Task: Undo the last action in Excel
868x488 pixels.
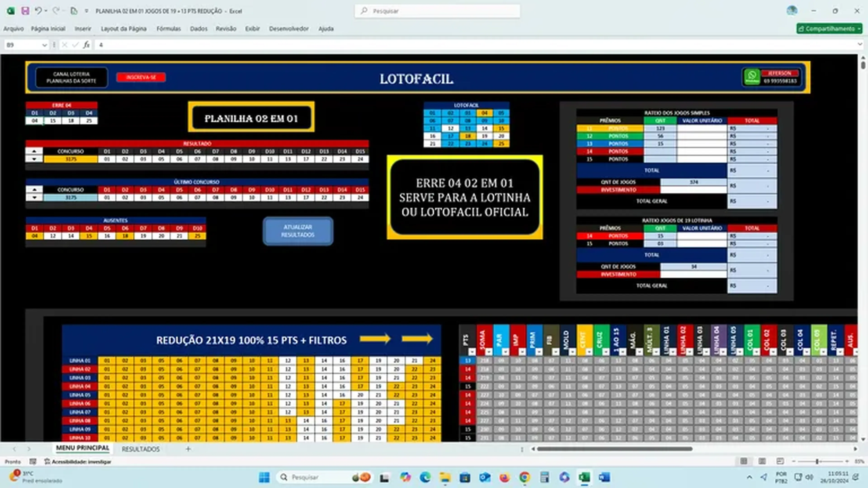Action: [x=38, y=11]
